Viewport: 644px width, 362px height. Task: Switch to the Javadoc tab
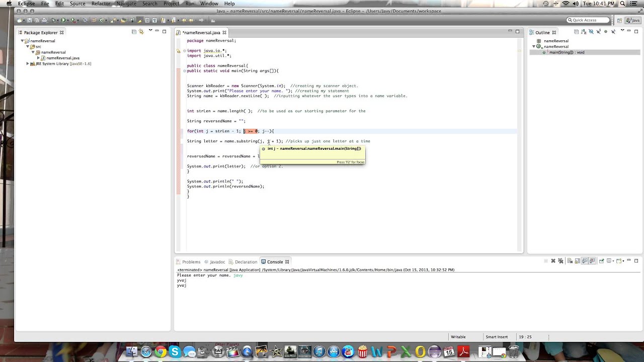[214, 262]
